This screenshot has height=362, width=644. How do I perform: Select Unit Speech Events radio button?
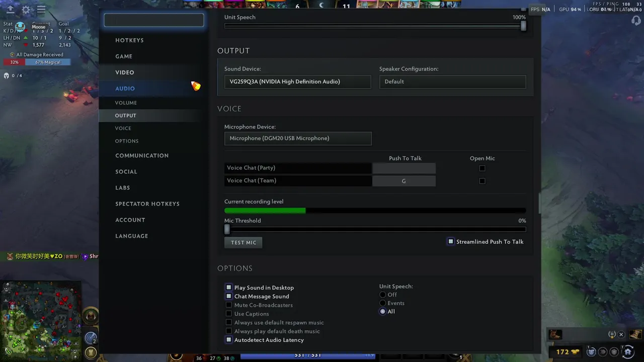point(383,303)
